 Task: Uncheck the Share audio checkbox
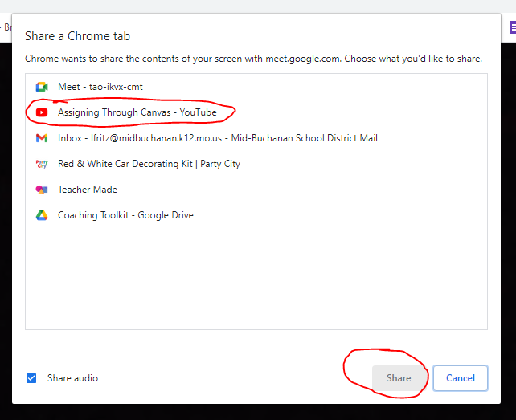[31, 378]
